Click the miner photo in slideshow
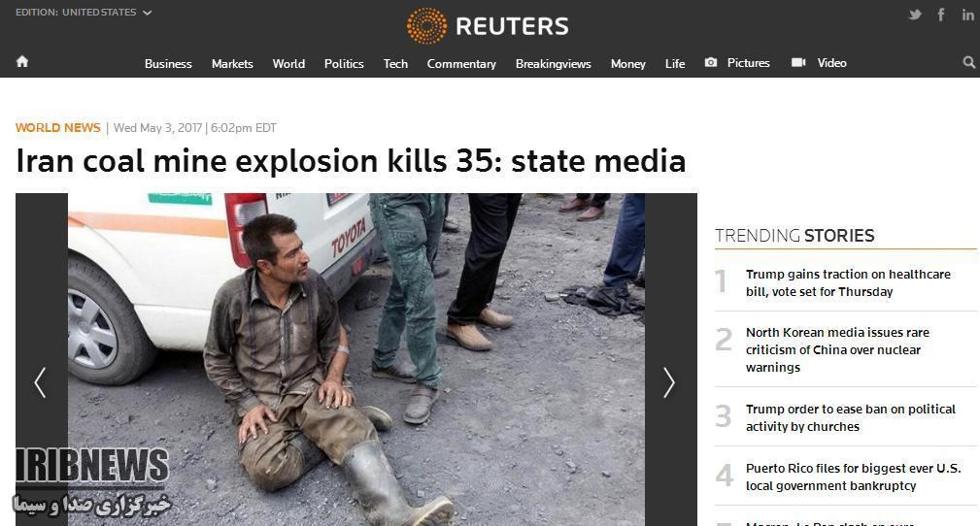The image size is (980, 526). click(356, 359)
